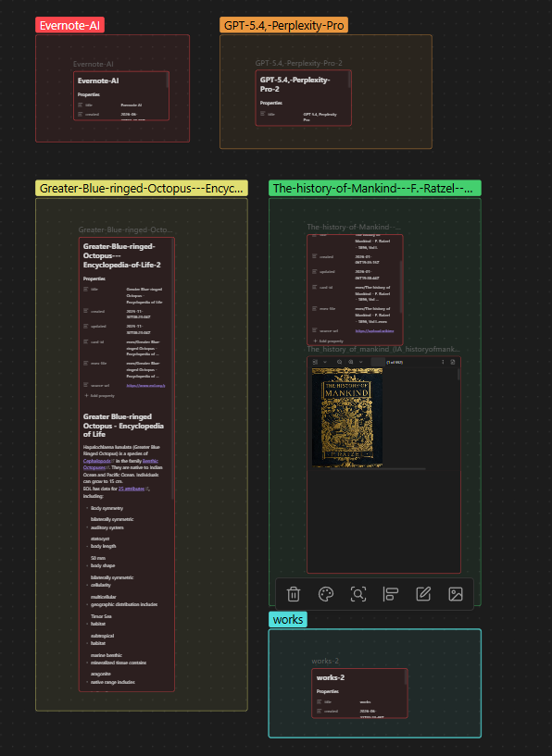Screen dimensions: 552x756
Task: Click title property icon in octopus card
Action: click(x=86, y=290)
